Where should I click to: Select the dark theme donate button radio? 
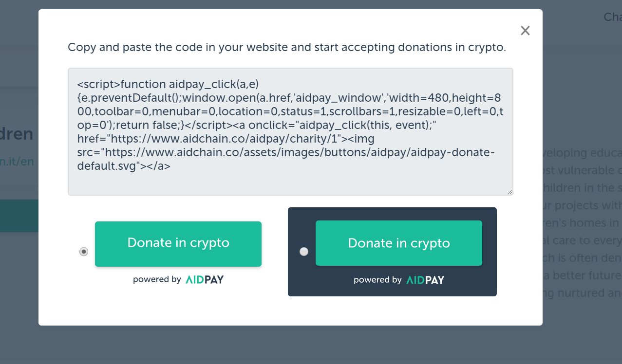[304, 252]
